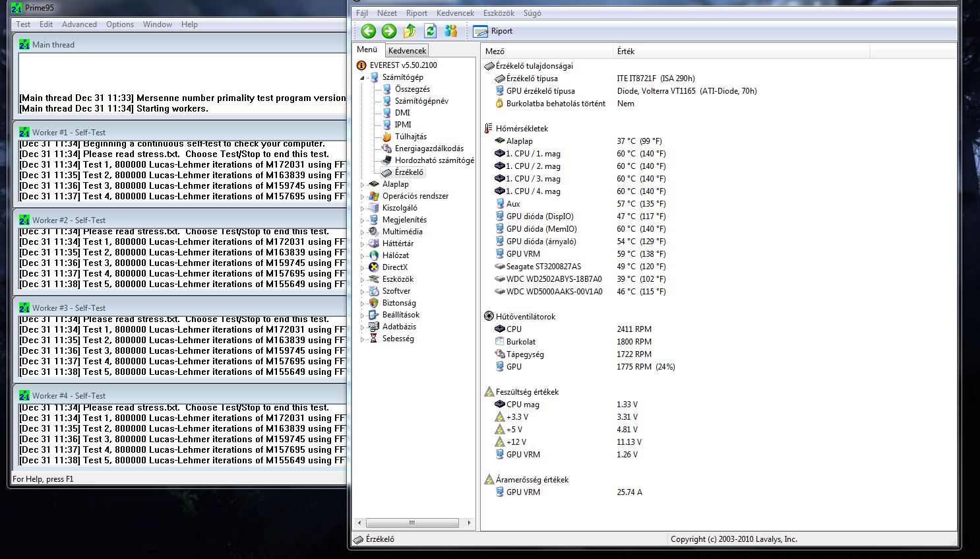Select the IPMI tree item
This screenshot has height=559, width=980.
[403, 125]
